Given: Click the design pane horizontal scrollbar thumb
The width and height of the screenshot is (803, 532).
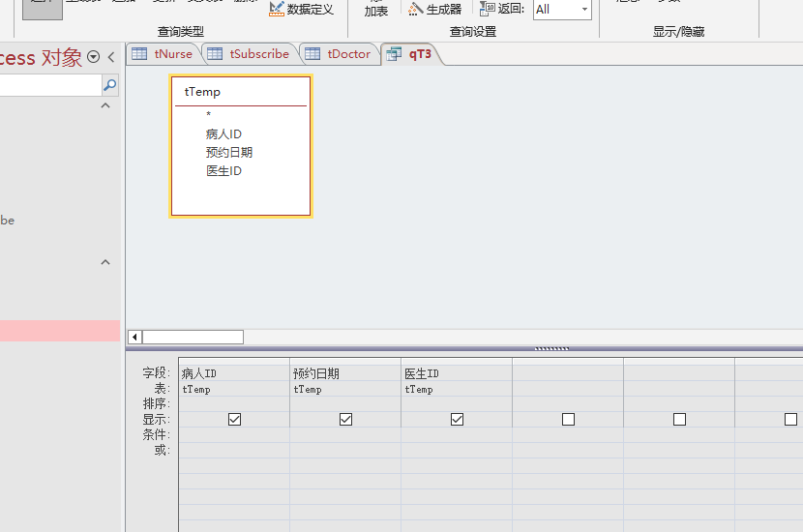Looking at the screenshot, I should click(193, 337).
